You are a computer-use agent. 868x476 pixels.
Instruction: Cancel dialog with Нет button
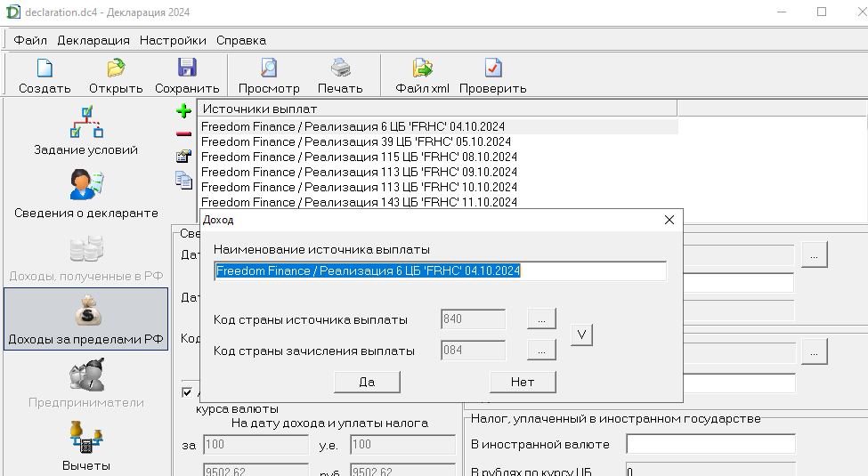(x=523, y=382)
